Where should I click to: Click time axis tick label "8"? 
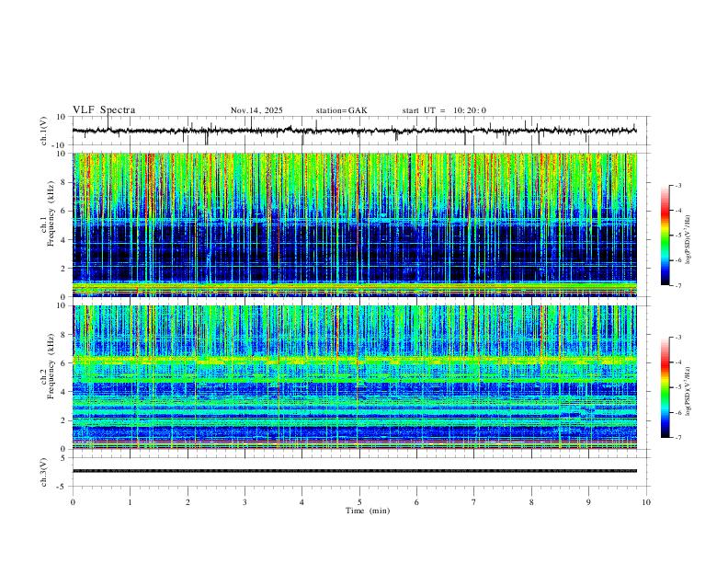(x=531, y=502)
